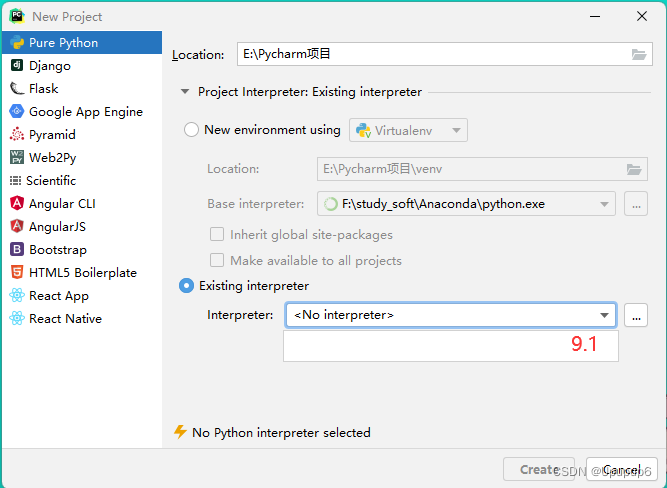Click the HTML5 Boilerplate icon
This screenshot has width=667, height=488.
(x=17, y=272)
